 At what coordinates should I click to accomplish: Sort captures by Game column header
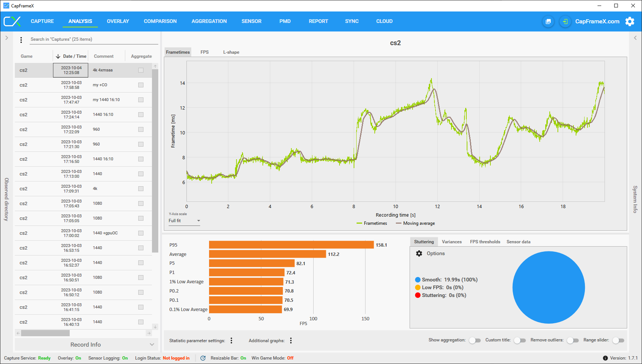click(x=27, y=56)
